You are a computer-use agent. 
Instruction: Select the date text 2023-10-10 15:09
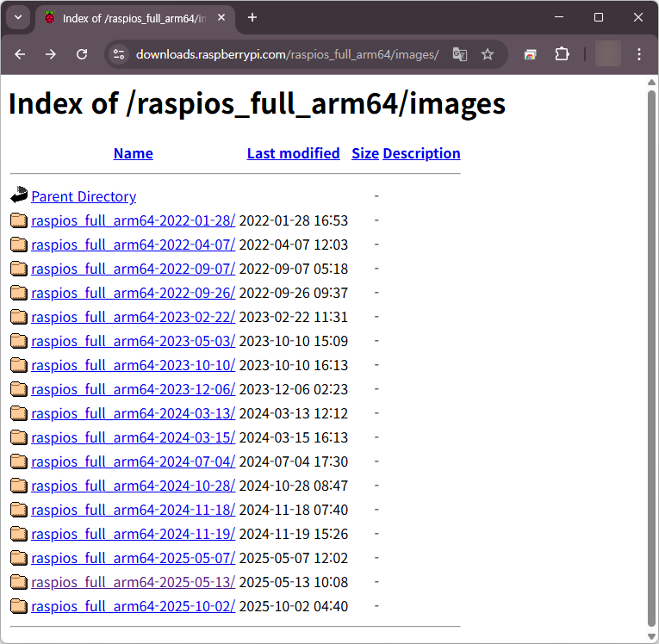294,341
